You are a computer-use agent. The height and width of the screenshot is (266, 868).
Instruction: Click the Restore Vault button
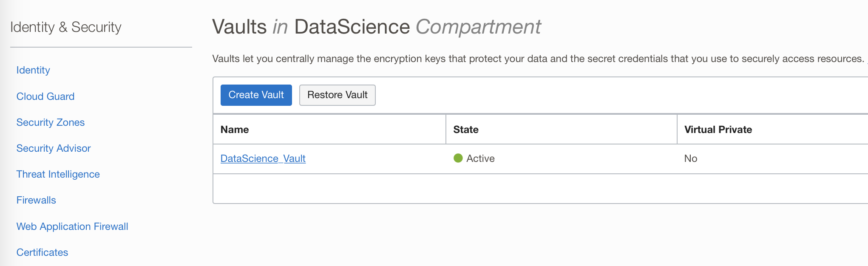(x=337, y=95)
